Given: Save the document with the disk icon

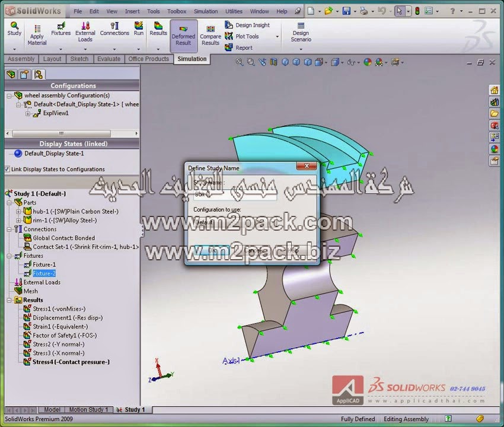Looking at the screenshot, I should pyautogui.click(x=346, y=11).
